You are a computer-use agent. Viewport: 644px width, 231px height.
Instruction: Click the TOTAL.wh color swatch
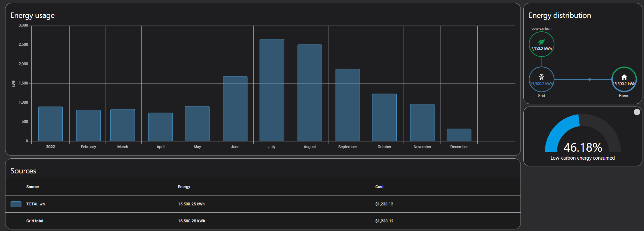coord(16,204)
